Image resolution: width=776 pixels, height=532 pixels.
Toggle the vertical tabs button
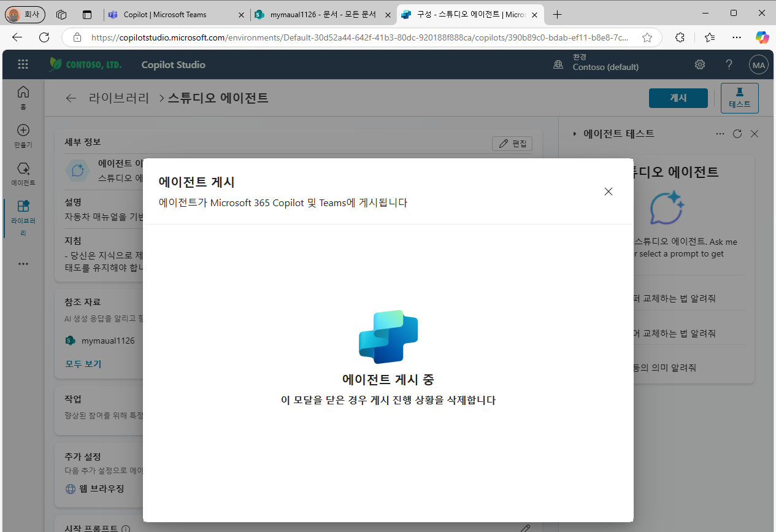click(x=87, y=14)
